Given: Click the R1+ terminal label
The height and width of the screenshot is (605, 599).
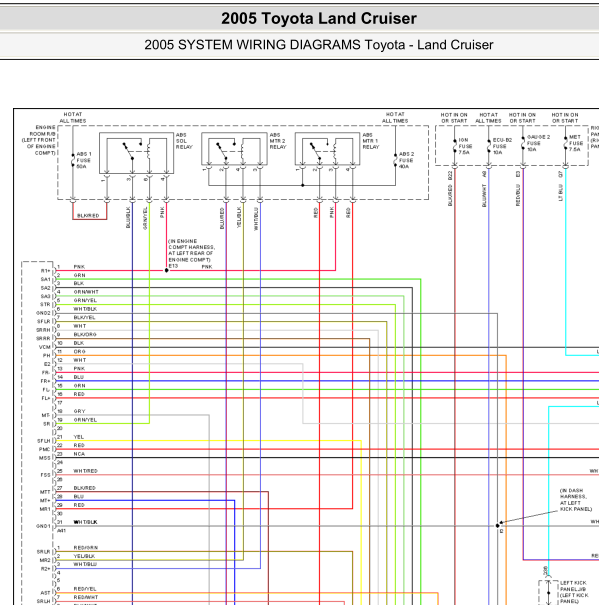Looking at the screenshot, I should tap(46, 271).
